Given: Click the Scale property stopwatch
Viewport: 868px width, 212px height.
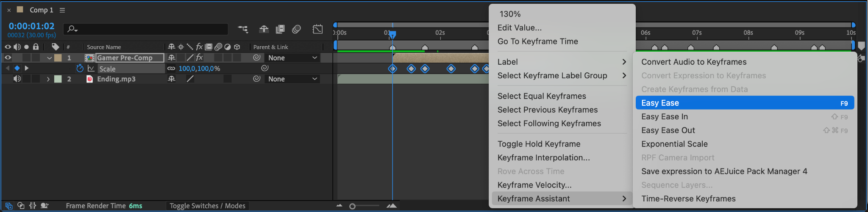Looking at the screenshot, I should pyautogui.click(x=80, y=68).
